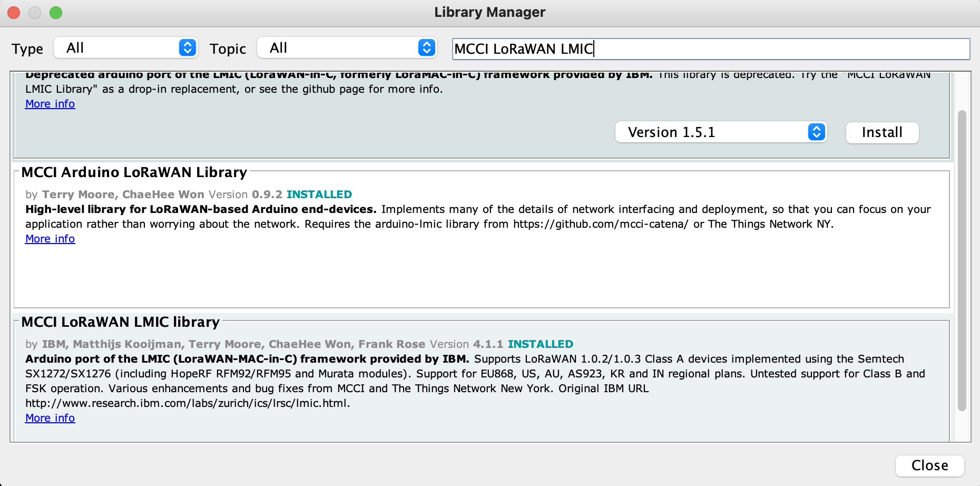Open More info under MCCI LoRaWAN LMIC library
This screenshot has width=980, height=486.
pyautogui.click(x=50, y=418)
